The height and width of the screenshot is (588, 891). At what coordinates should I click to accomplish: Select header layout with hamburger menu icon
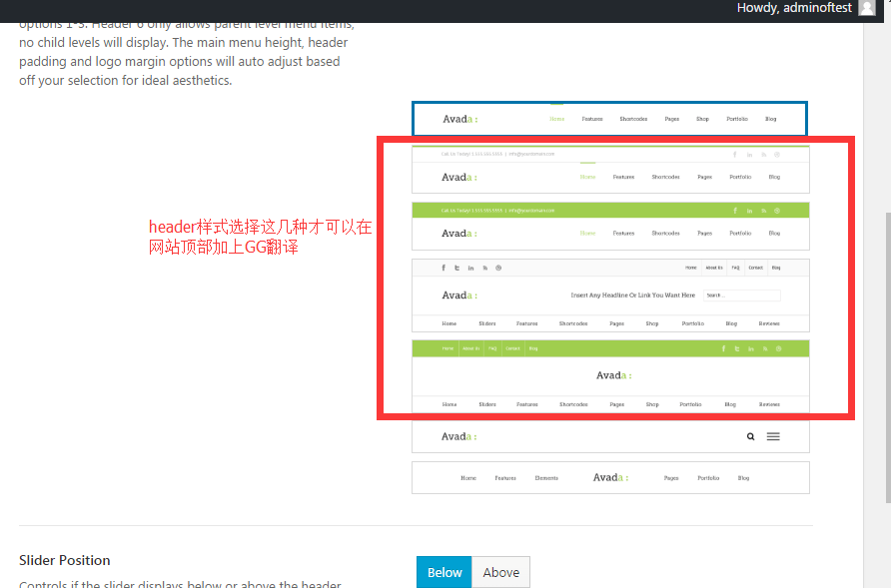pos(610,436)
